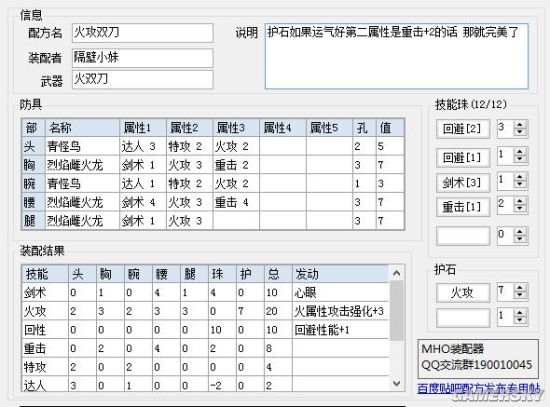
Task: Increase the 剑术[3] gem count
Action: (520, 177)
